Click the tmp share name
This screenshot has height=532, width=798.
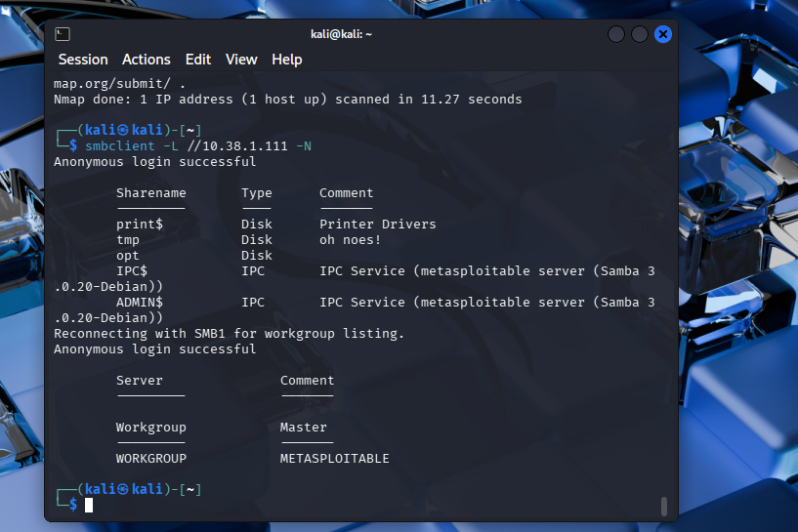128,240
